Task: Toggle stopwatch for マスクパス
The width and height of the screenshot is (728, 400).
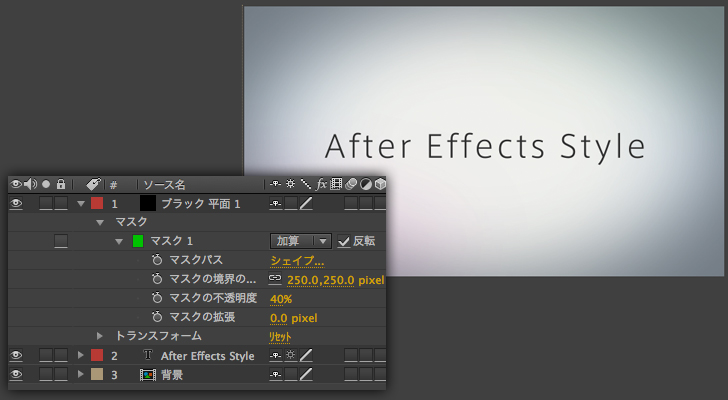Action: coord(157,260)
